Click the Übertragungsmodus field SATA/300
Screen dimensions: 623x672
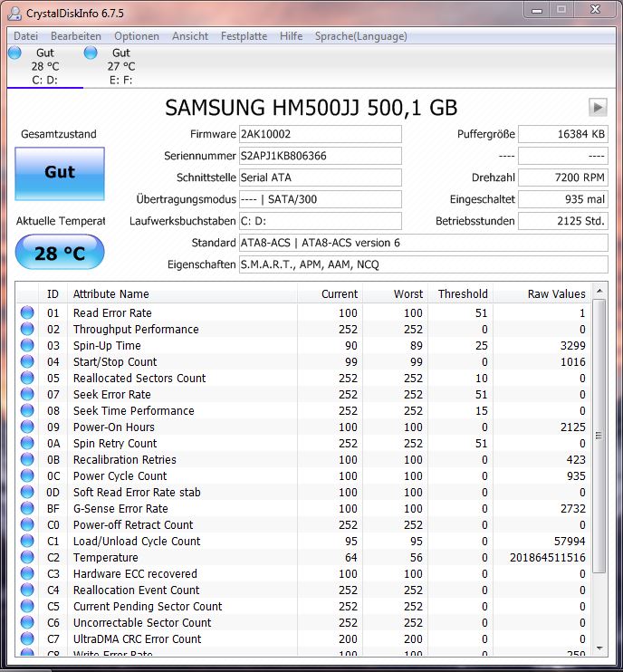320,199
